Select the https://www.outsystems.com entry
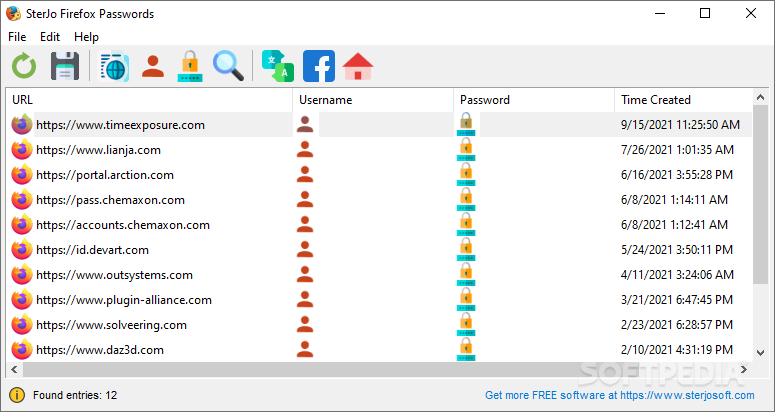775x412 pixels. (x=114, y=275)
